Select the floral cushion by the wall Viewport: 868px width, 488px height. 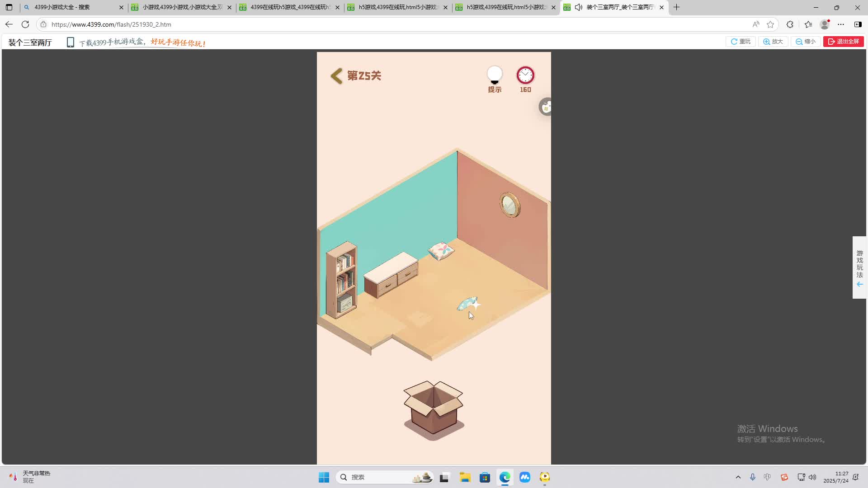(441, 251)
